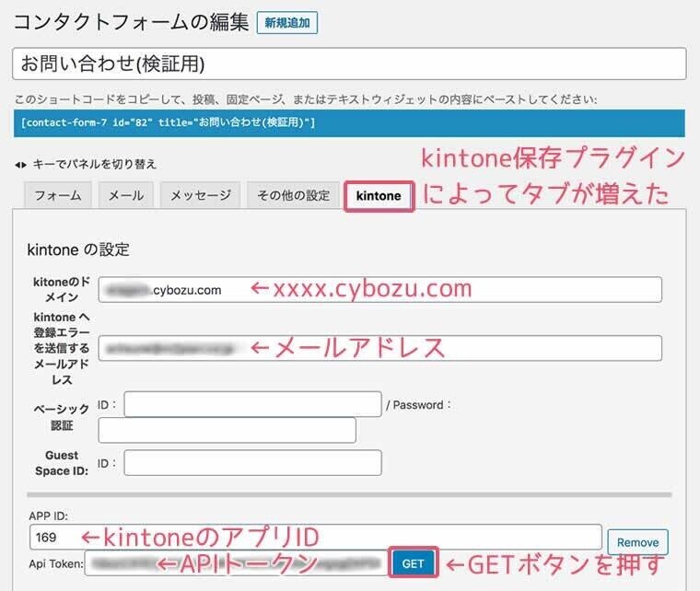Click the 新規追加 button
This screenshot has width=700, height=591.
[287, 23]
